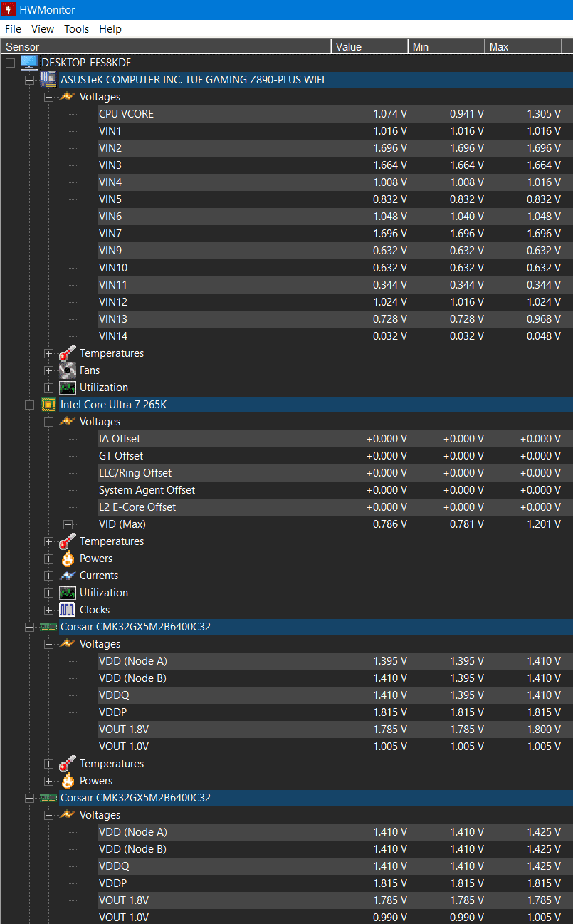The width and height of the screenshot is (573, 924).
Task: Select the L2 E-Core Offset row
Action: (x=335, y=507)
